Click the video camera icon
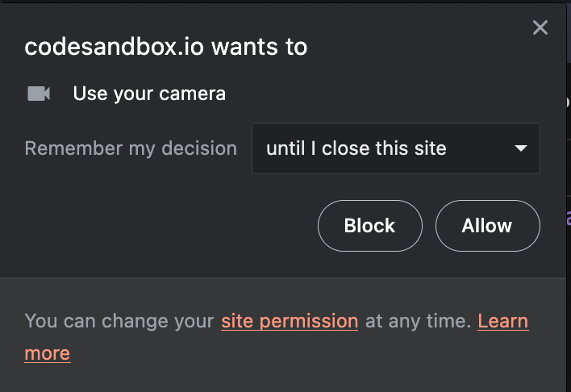Screen dimensions: 571x392 point(39,94)
